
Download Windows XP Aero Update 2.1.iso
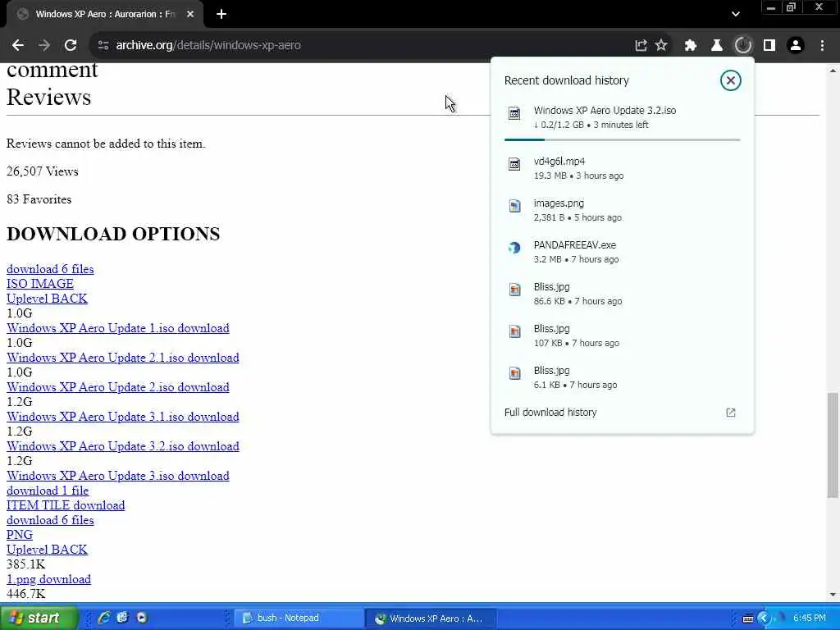click(123, 358)
